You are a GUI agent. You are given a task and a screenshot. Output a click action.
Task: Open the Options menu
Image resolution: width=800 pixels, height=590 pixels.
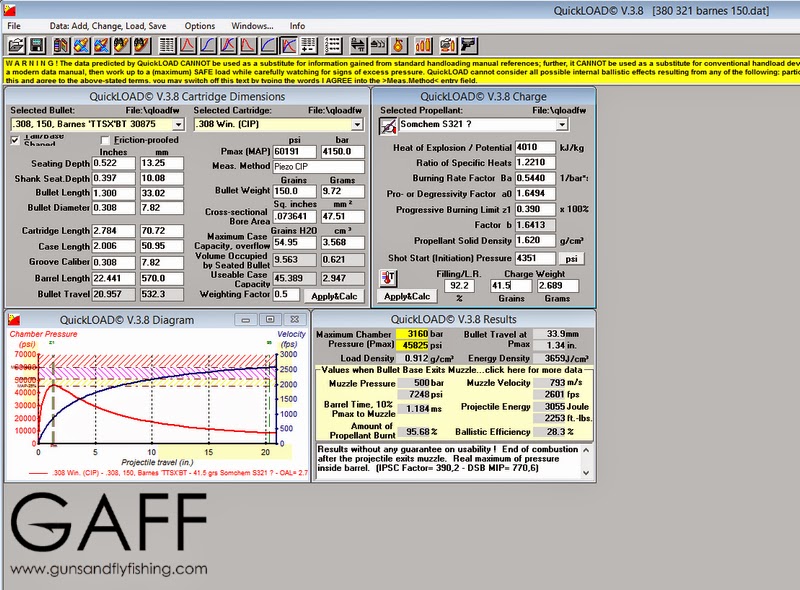[199, 26]
